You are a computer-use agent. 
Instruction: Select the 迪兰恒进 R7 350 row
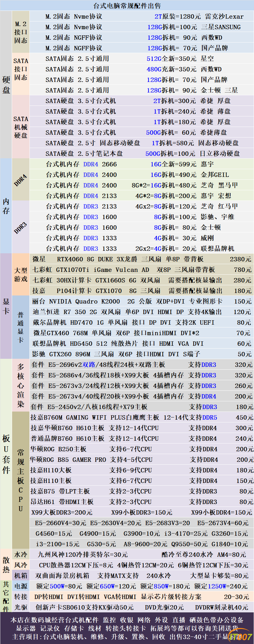pyautogui.click(x=142, y=312)
